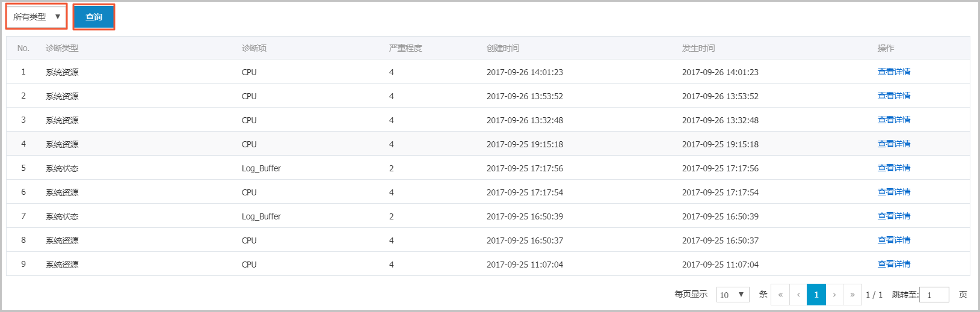View details of row 7 Log_Buffer diagnosis
The height and width of the screenshot is (312, 980).
pos(894,216)
